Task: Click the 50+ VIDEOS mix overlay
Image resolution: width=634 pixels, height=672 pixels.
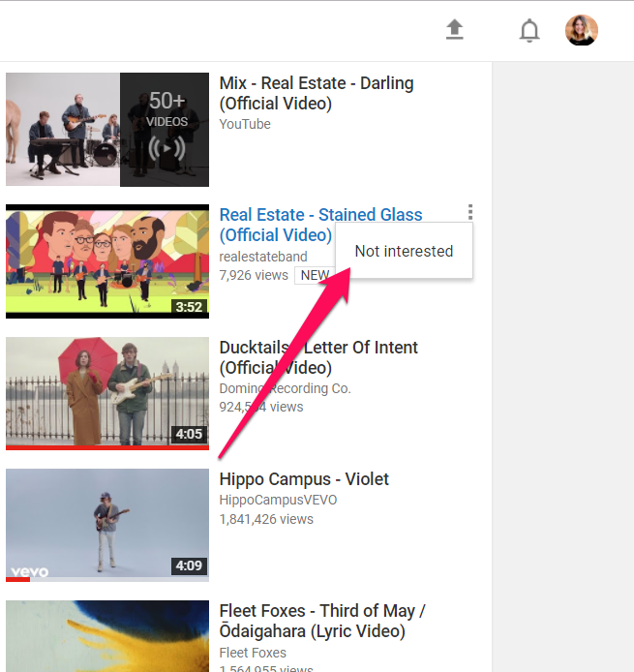Action: coord(165,130)
